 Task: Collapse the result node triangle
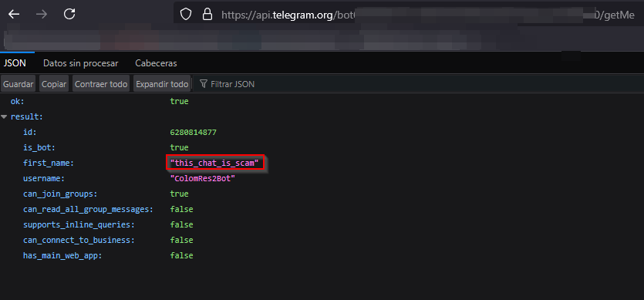(x=4, y=117)
